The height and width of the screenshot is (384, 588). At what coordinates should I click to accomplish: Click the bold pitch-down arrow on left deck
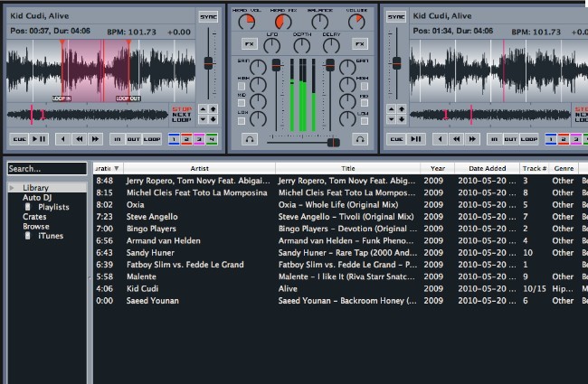coord(213,119)
